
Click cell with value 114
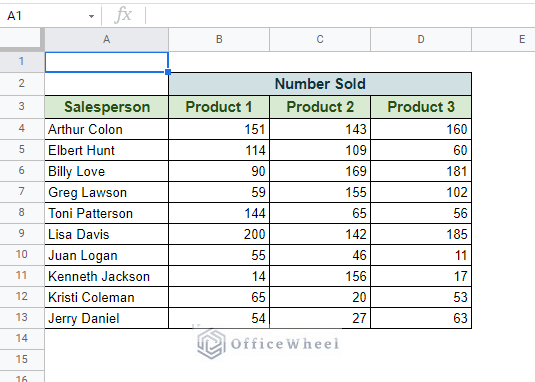[x=219, y=150]
